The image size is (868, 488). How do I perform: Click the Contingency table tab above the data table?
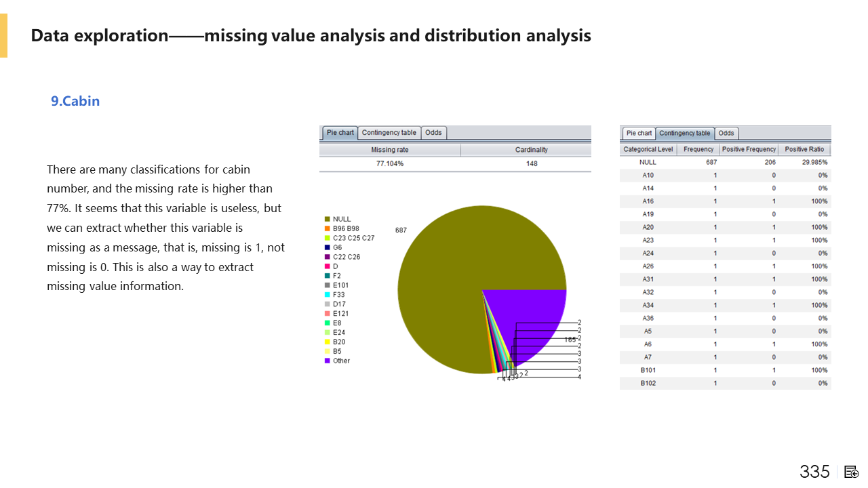(684, 134)
